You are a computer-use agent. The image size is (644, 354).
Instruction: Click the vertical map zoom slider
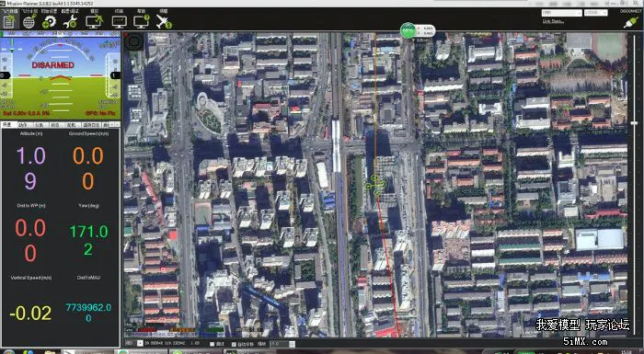634,123
